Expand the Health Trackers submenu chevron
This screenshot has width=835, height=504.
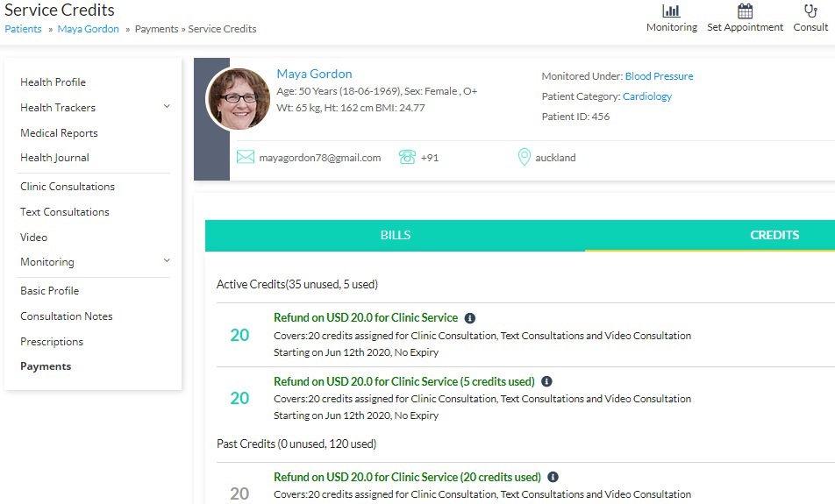(167, 106)
